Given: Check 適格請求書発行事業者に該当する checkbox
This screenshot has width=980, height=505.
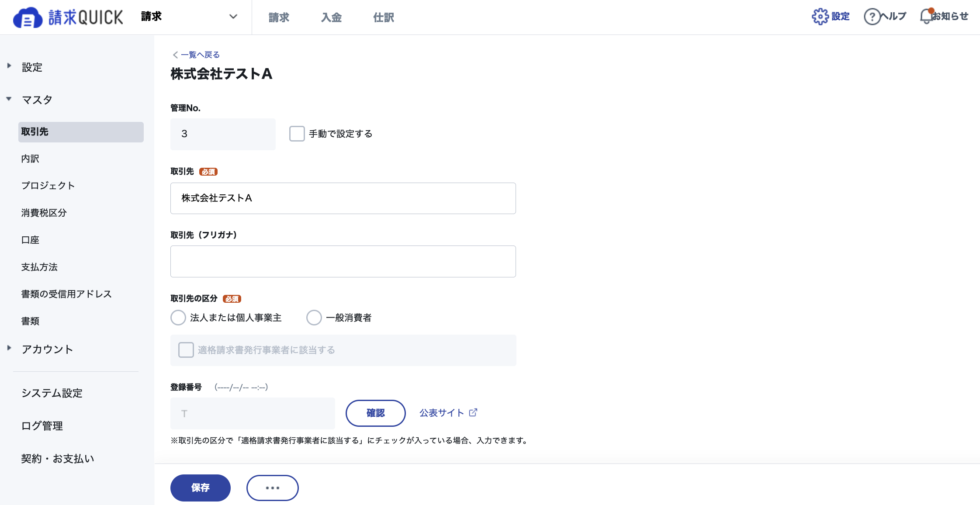Looking at the screenshot, I should pyautogui.click(x=186, y=350).
